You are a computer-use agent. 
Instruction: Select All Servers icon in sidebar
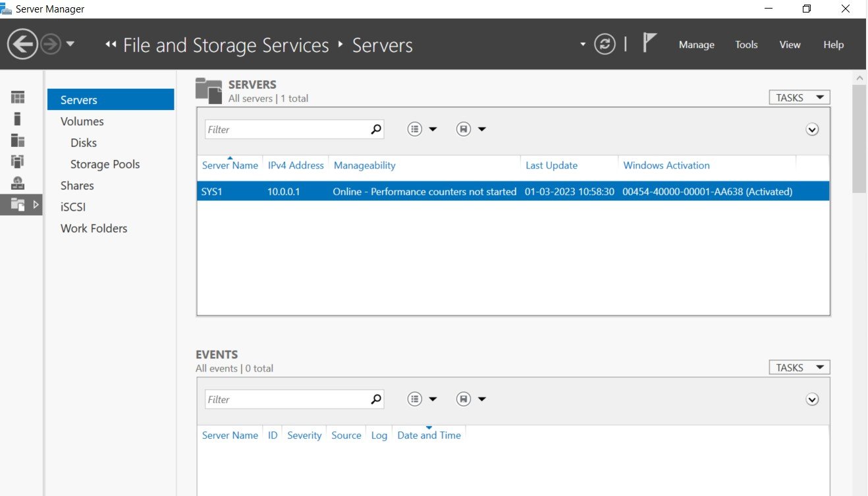[18, 140]
